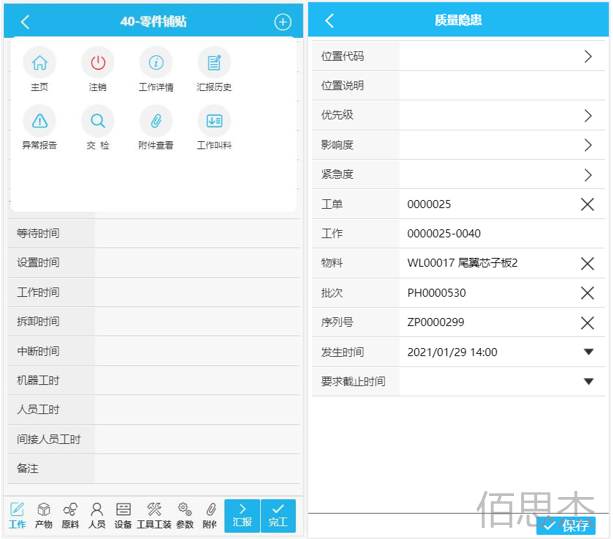
Task: Tap the 交检 search icon
Action: [x=98, y=121]
